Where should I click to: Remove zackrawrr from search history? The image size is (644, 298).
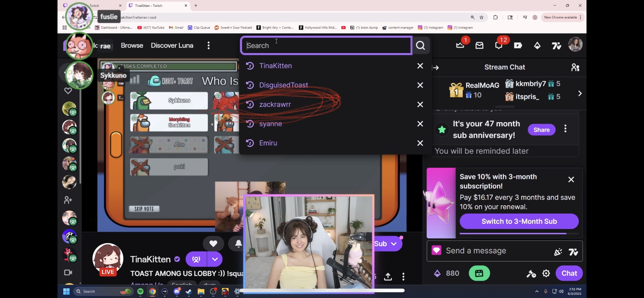tap(420, 104)
